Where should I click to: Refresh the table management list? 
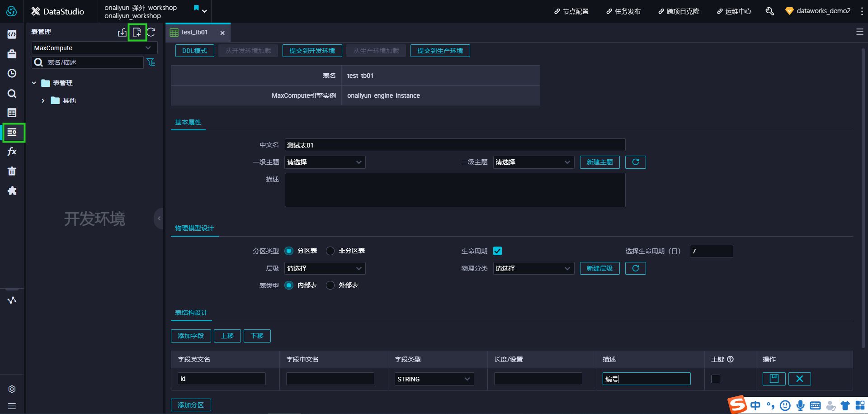(151, 32)
